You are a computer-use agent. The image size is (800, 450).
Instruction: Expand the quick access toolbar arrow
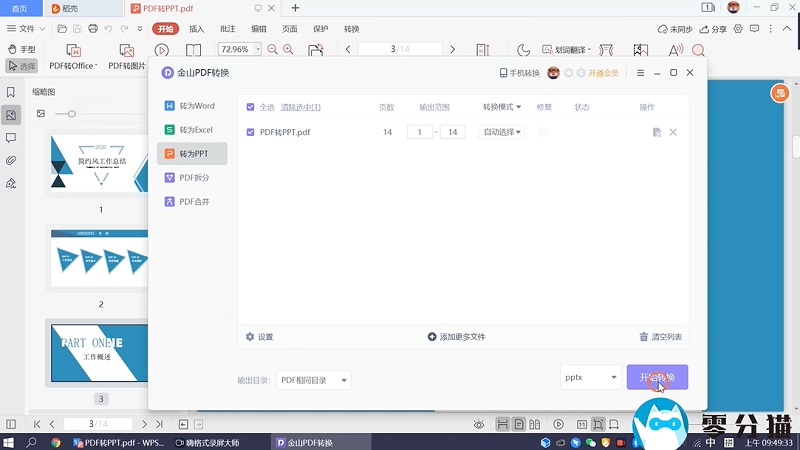140,29
